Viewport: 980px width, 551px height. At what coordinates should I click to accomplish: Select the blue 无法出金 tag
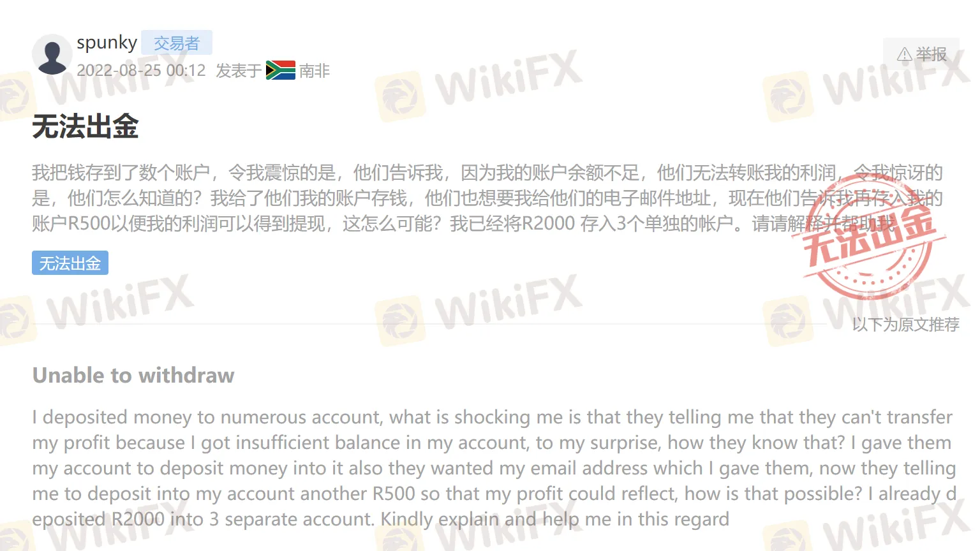pyautogui.click(x=70, y=263)
